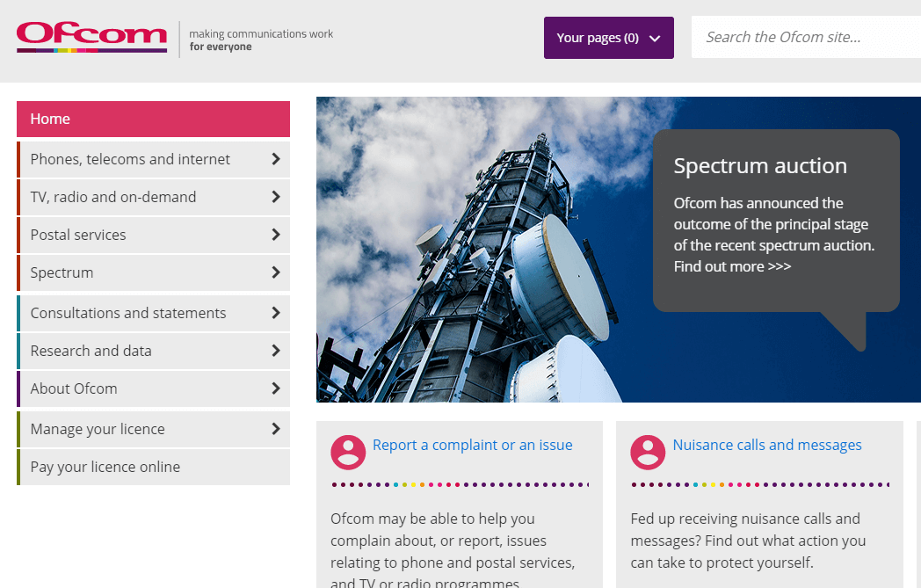Click the chevron next to Manage your licence
921x588 pixels.
[x=277, y=429]
